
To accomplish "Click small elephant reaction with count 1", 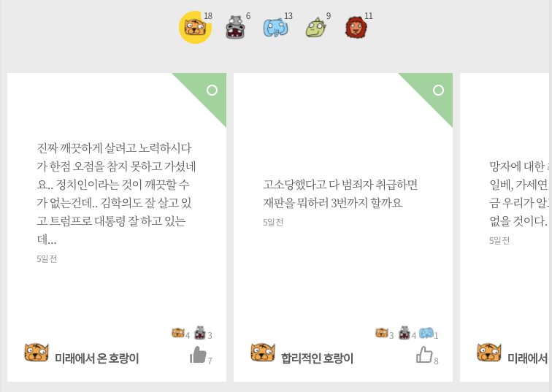I will 426,333.
